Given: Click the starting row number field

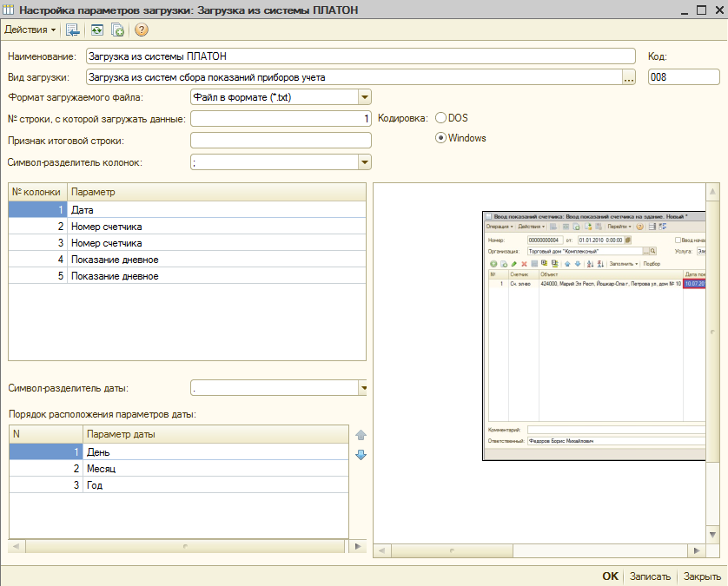Looking at the screenshot, I should click(x=281, y=119).
